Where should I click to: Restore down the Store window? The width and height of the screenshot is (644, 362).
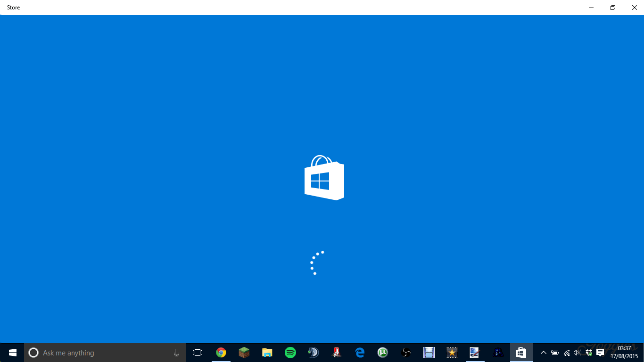click(x=613, y=8)
